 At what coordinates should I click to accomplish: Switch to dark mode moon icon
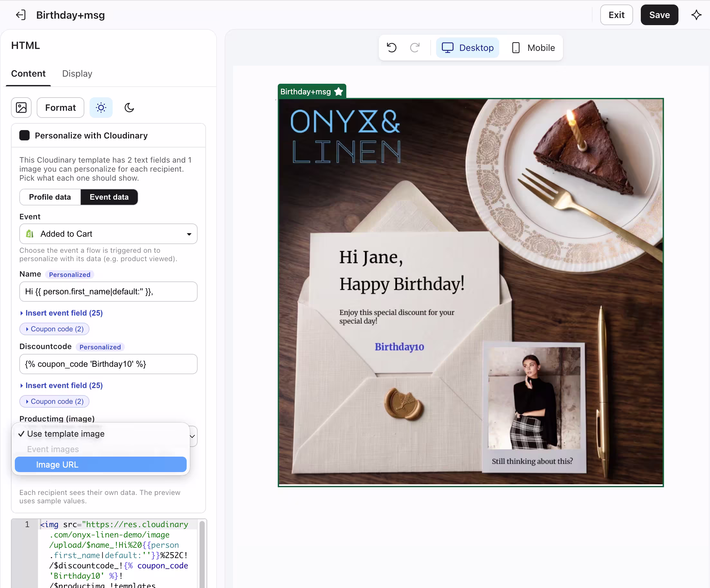[x=129, y=108]
